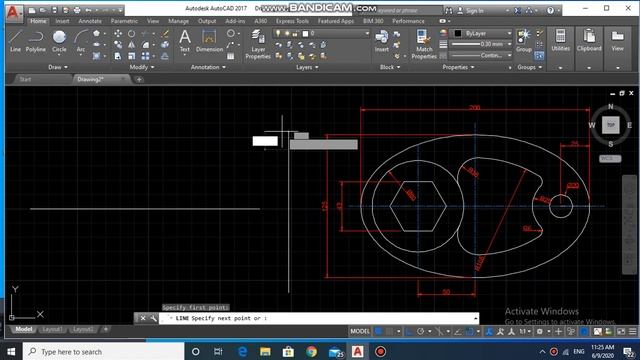Select the Polyline tool

[36, 41]
